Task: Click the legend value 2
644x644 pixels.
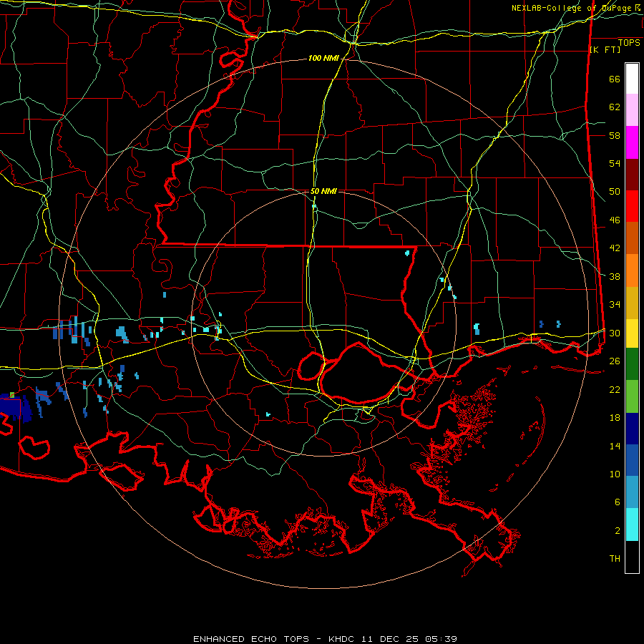Action: coord(618,530)
